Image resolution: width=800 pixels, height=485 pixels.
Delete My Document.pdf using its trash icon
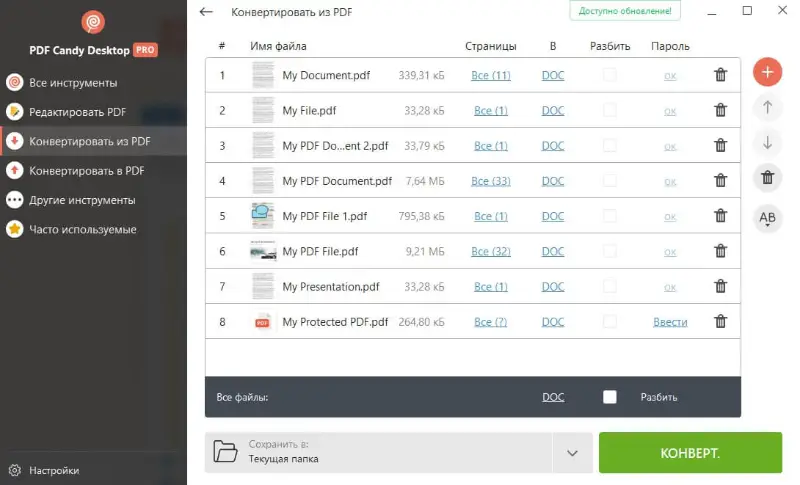click(x=720, y=75)
